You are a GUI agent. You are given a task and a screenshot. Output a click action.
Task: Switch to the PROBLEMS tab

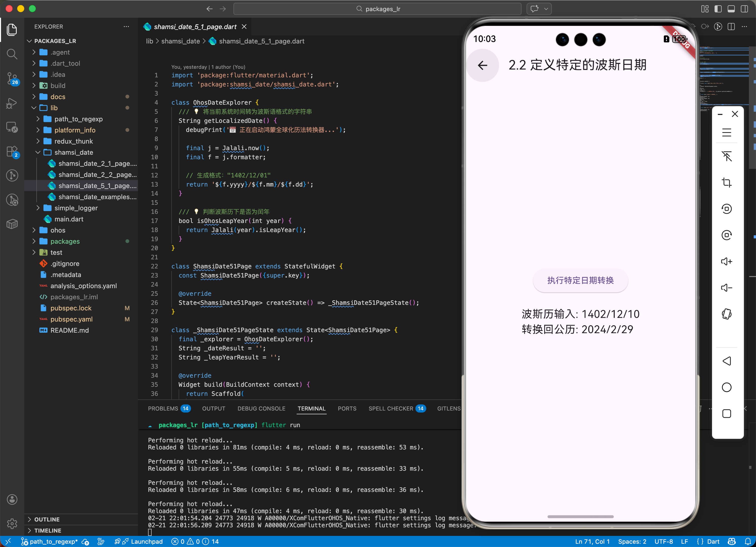tap(163, 408)
